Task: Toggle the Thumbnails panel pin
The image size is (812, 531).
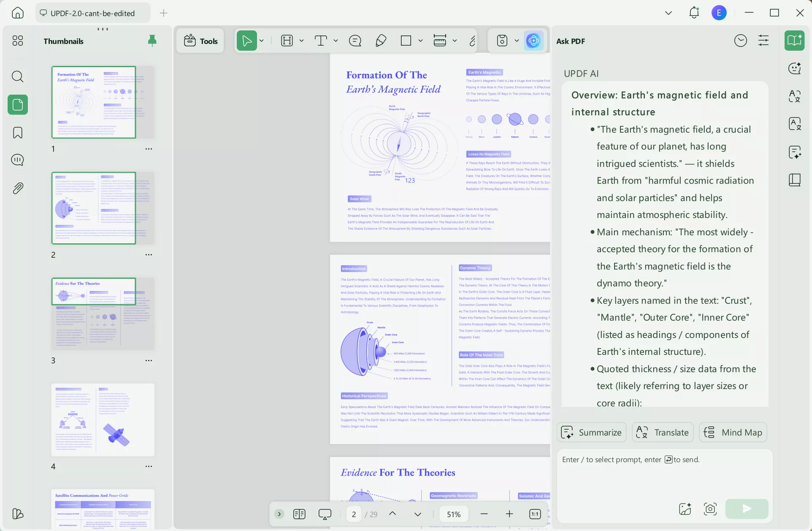Action: point(152,41)
